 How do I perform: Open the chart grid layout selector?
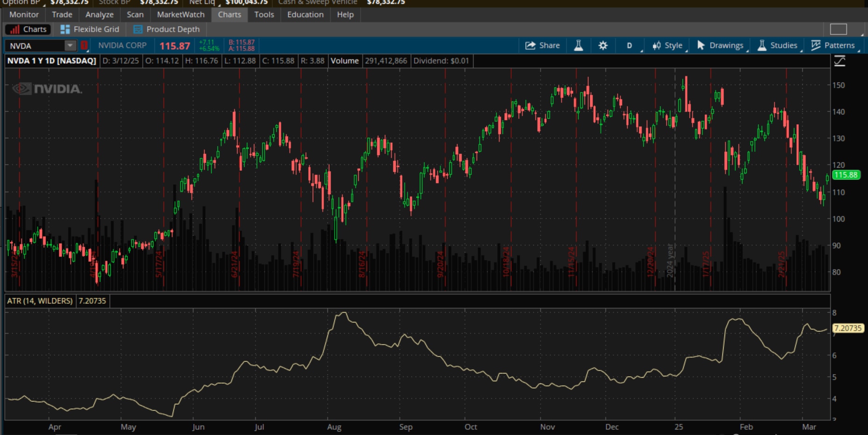click(838, 29)
